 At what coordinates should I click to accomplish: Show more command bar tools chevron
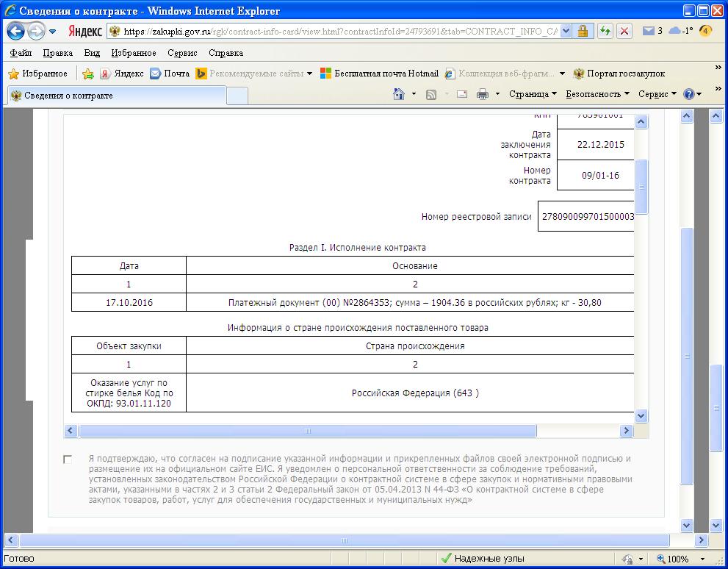pos(718,88)
